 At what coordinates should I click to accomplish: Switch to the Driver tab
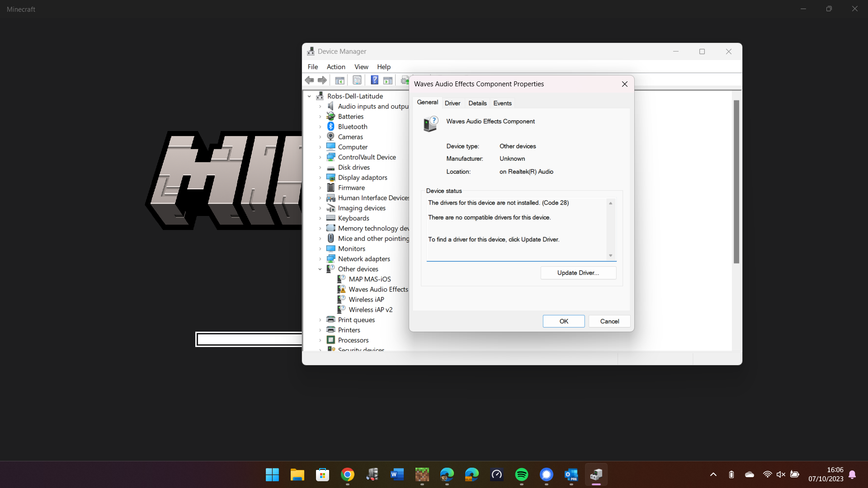pos(452,103)
